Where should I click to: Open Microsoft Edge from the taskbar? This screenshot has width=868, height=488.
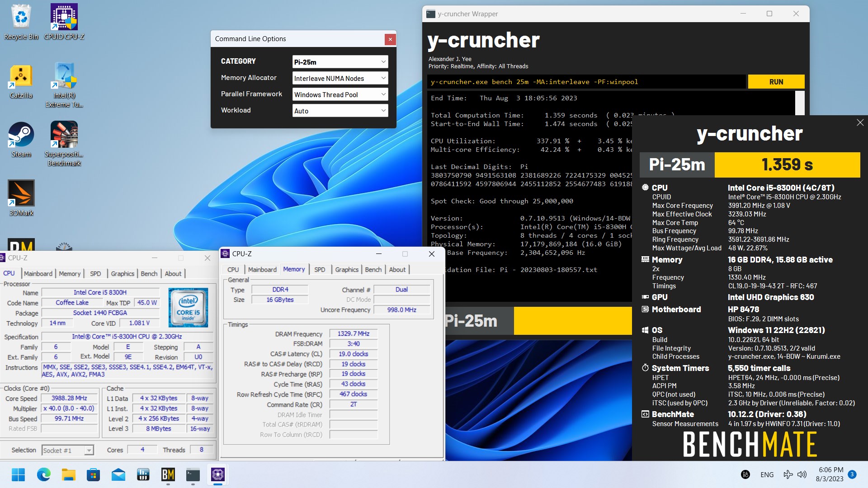pyautogui.click(x=44, y=474)
